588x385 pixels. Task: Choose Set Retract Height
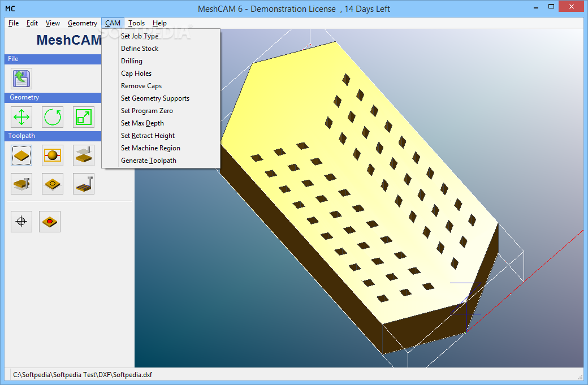[x=161, y=136]
